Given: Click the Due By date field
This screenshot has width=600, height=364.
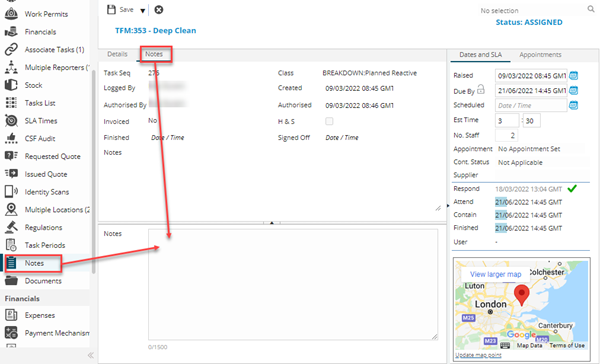Looking at the screenshot, I should click(531, 91).
